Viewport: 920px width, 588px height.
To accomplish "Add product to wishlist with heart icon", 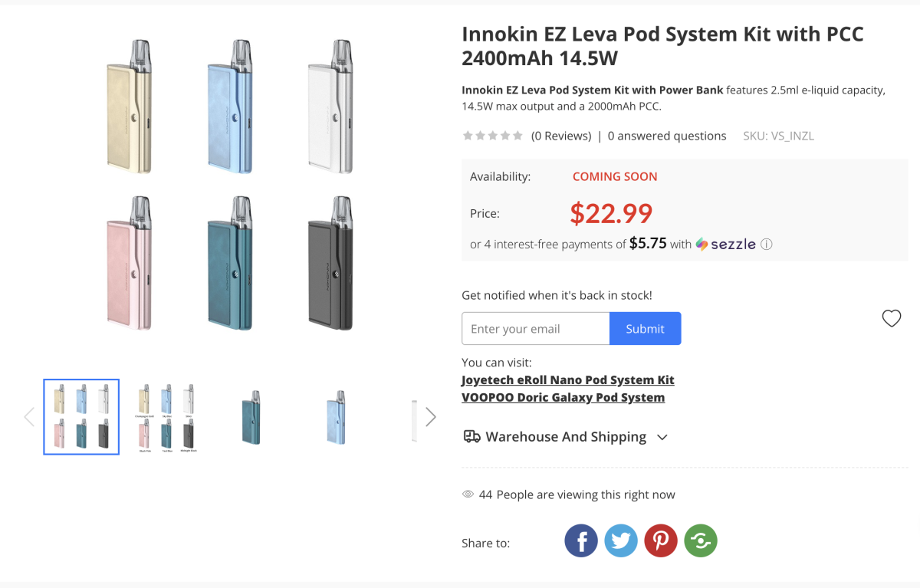I will pos(892,317).
